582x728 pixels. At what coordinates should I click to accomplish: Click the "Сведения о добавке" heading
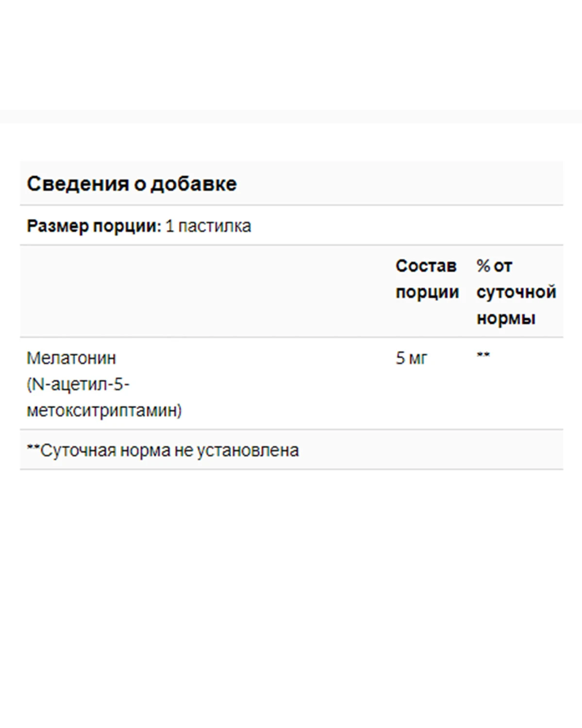pos(132,184)
